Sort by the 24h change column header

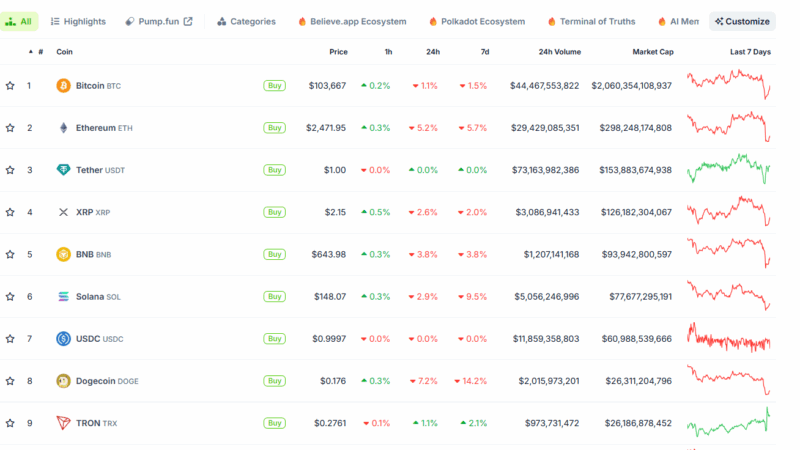433,52
